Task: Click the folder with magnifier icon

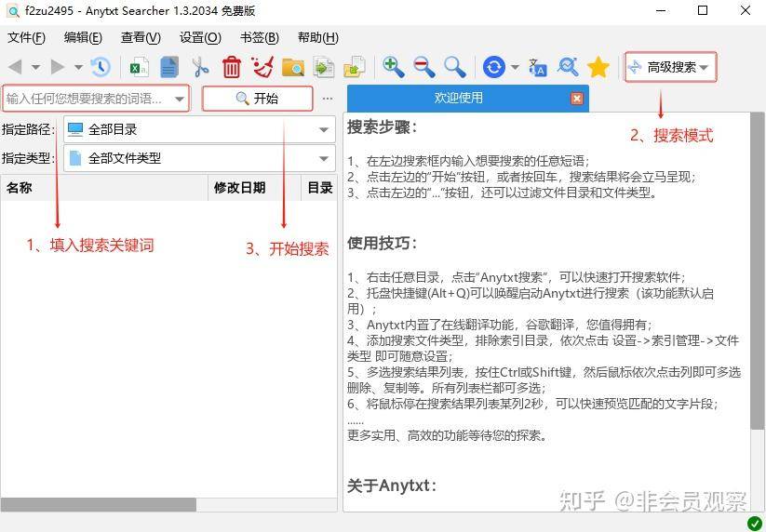Action: (293, 67)
